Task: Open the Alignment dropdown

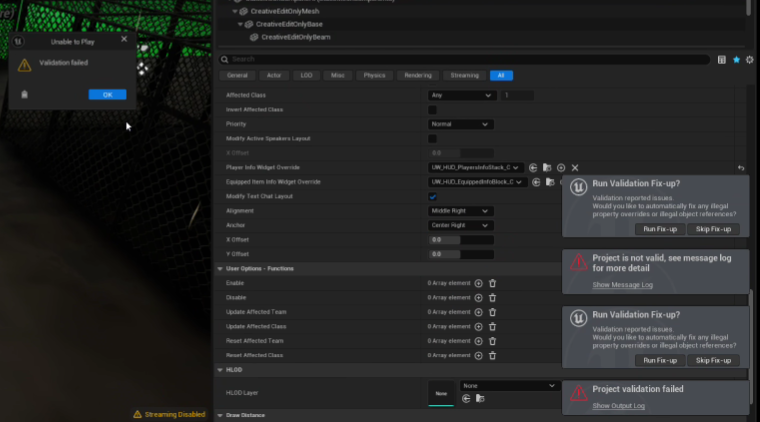Action: (460, 211)
